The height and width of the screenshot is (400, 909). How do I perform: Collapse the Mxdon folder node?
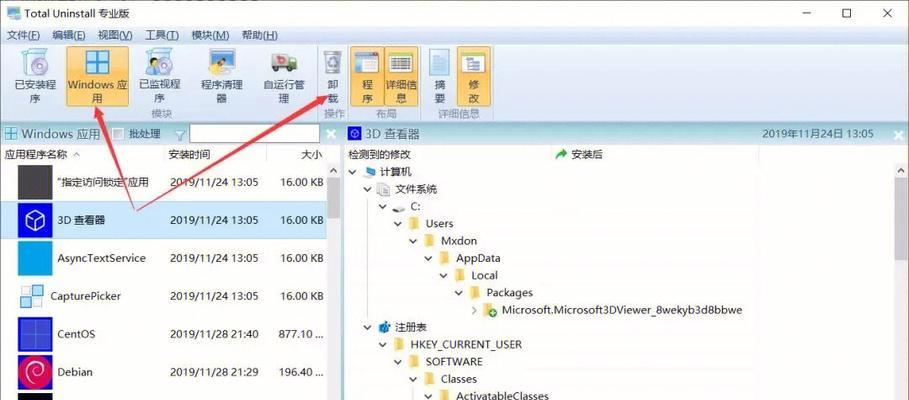coord(413,241)
